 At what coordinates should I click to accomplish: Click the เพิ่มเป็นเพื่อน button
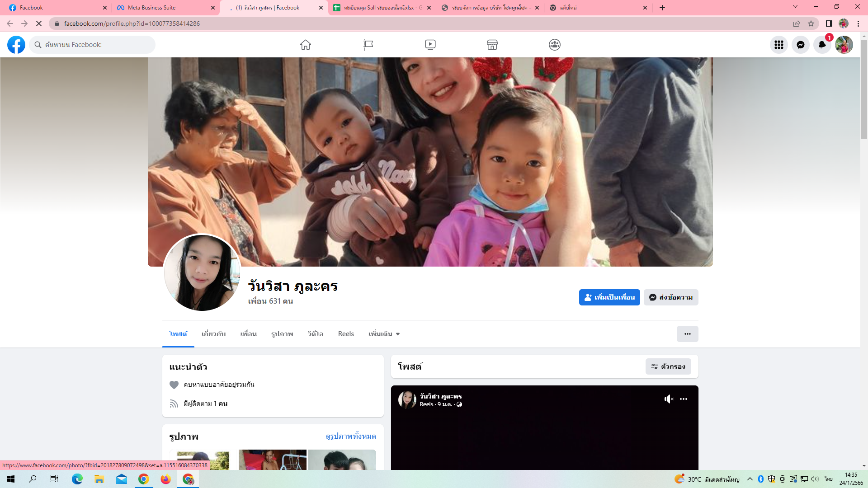click(x=609, y=297)
